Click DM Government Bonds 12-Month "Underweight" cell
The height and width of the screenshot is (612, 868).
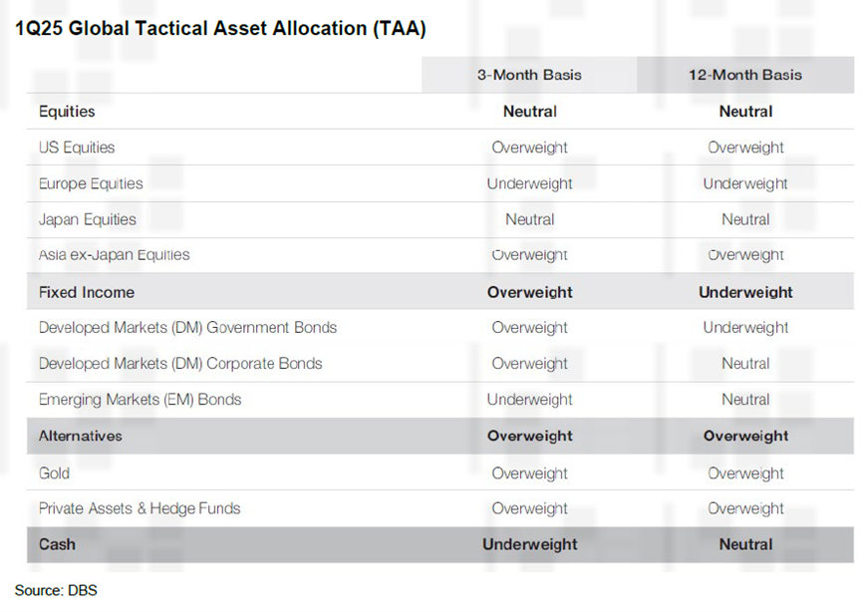point(745,327)
